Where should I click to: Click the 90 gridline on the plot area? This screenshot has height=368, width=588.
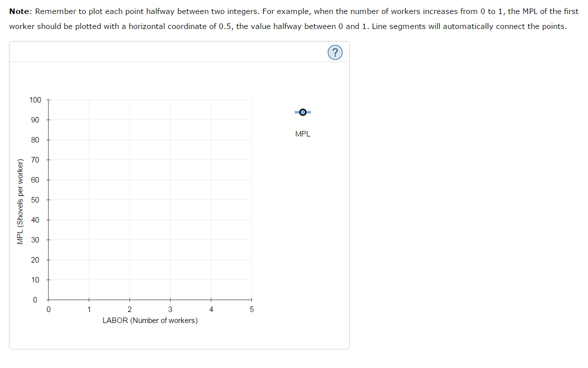(x=150, y=119)
